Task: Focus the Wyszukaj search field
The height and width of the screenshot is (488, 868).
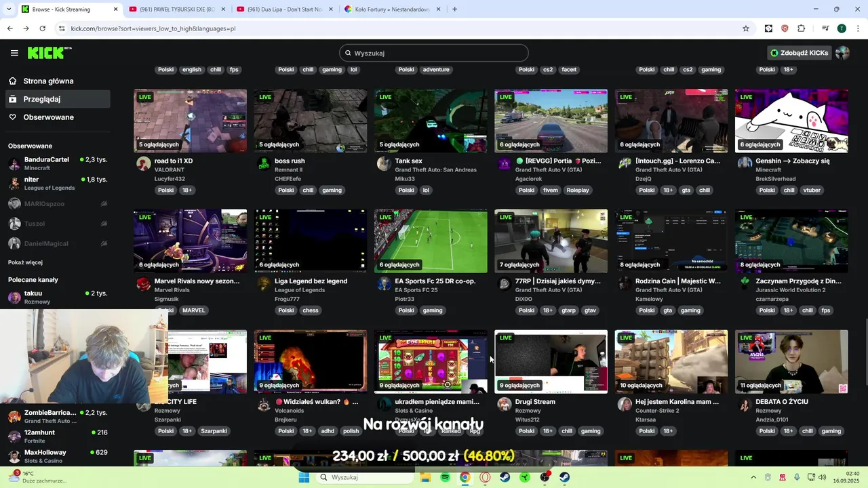Action: click(x=434, y=53)
